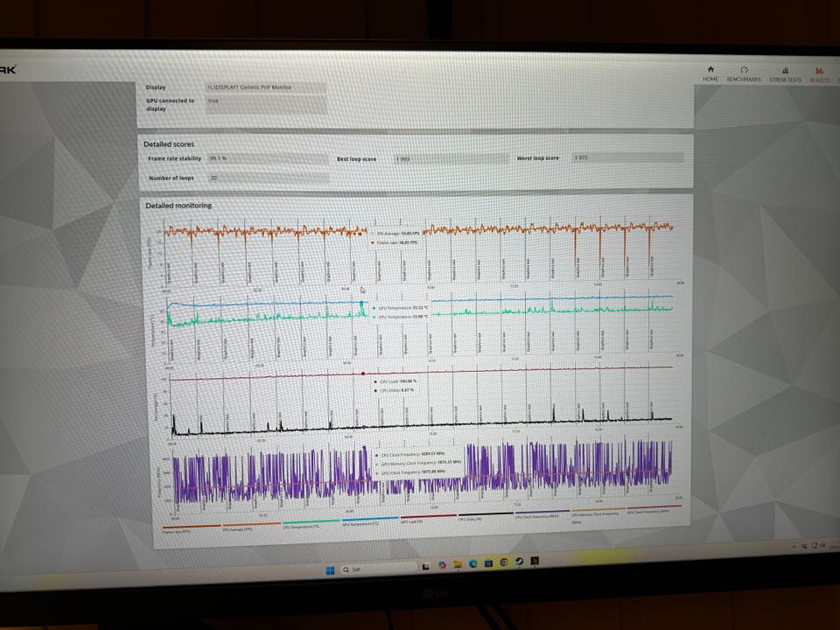Select the Results tab
This screenshot has width=840, height=630.
coord(819,75)
